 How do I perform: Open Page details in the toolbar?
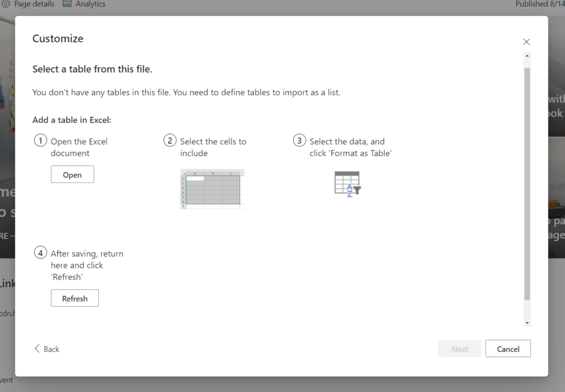click(28, 4)
